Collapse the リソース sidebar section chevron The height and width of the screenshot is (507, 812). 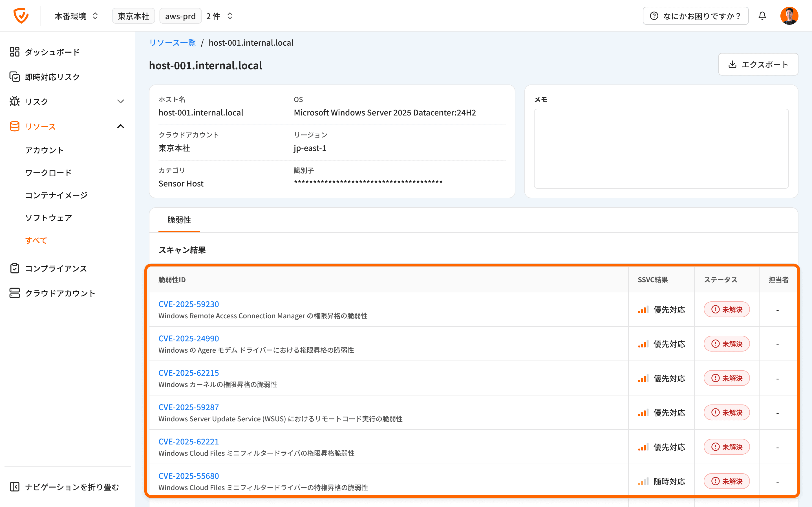[x=120, y=126]
